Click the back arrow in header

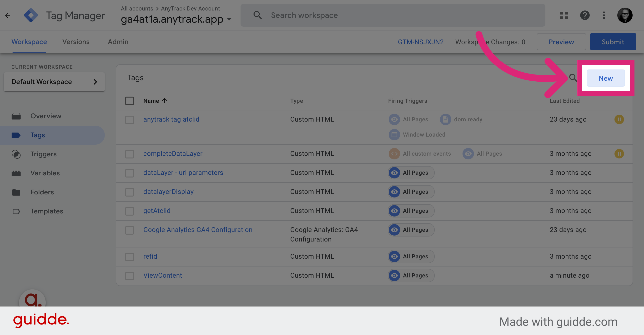click(8, 16)
